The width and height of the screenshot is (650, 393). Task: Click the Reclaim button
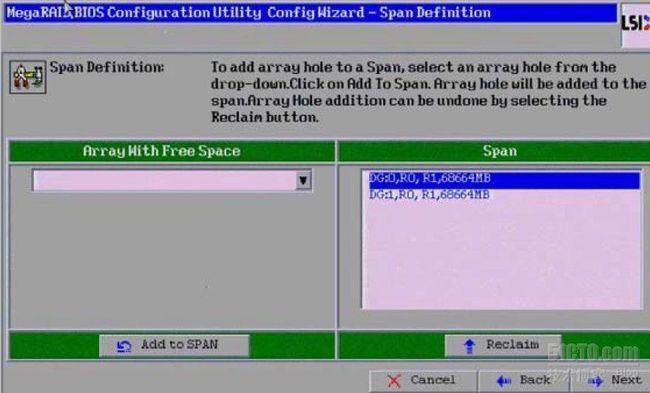[503, 345]
